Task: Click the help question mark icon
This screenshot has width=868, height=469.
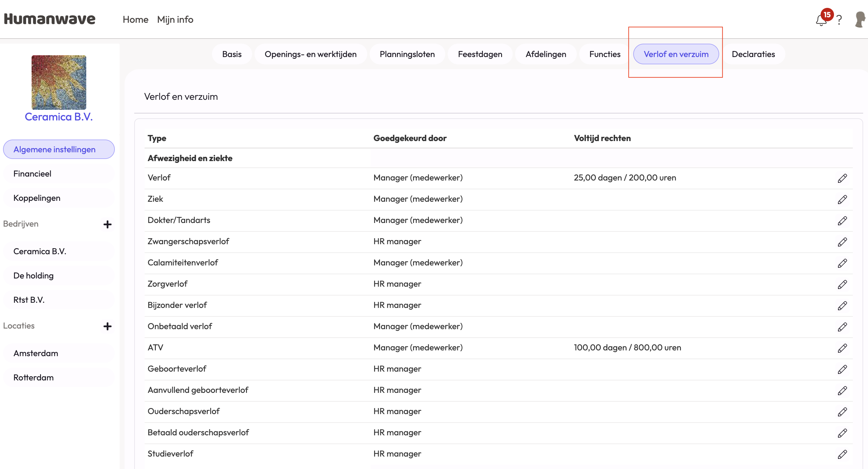Action: 839,20
